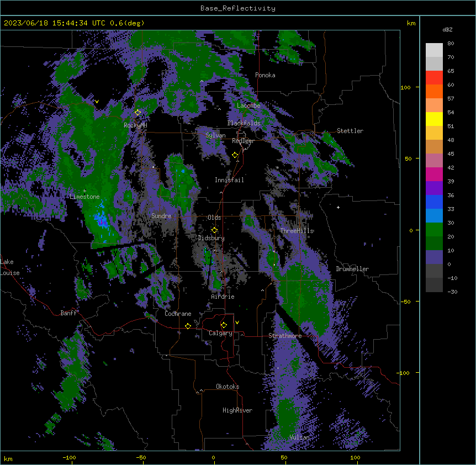Viewport: 476px width, 465px height.
Task: Click the -100 tick on bottom axis
Action: [69, 457]
